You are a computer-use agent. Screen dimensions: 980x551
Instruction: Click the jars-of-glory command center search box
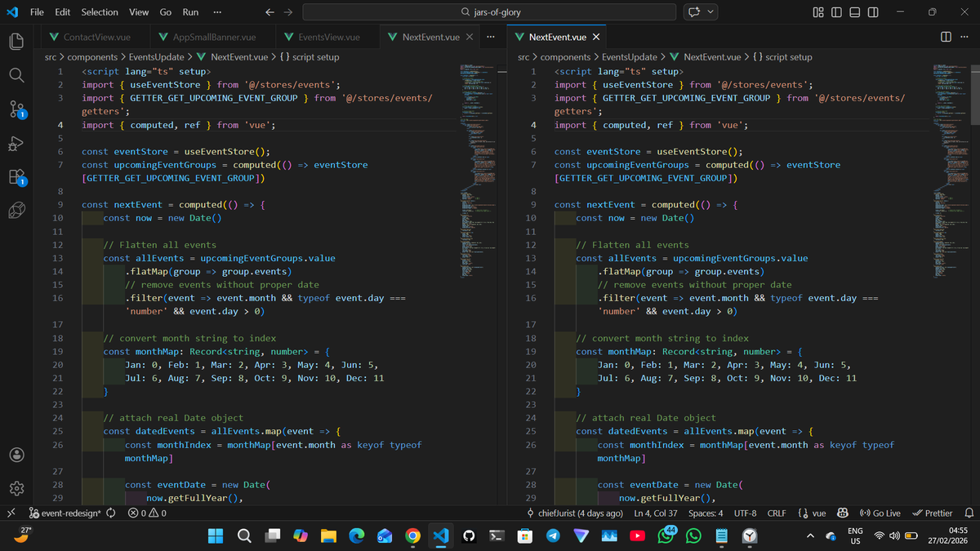489,12
